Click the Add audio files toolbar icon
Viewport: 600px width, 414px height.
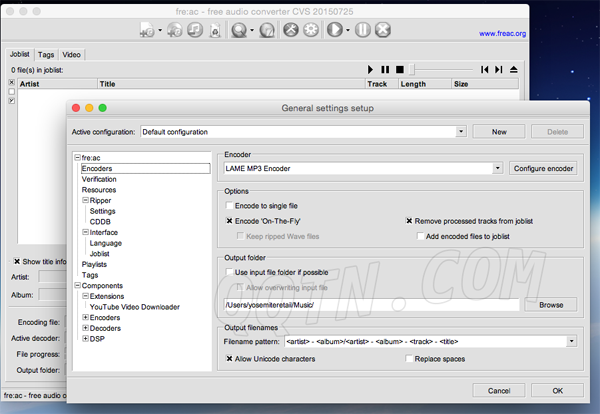tap(146, 31)
